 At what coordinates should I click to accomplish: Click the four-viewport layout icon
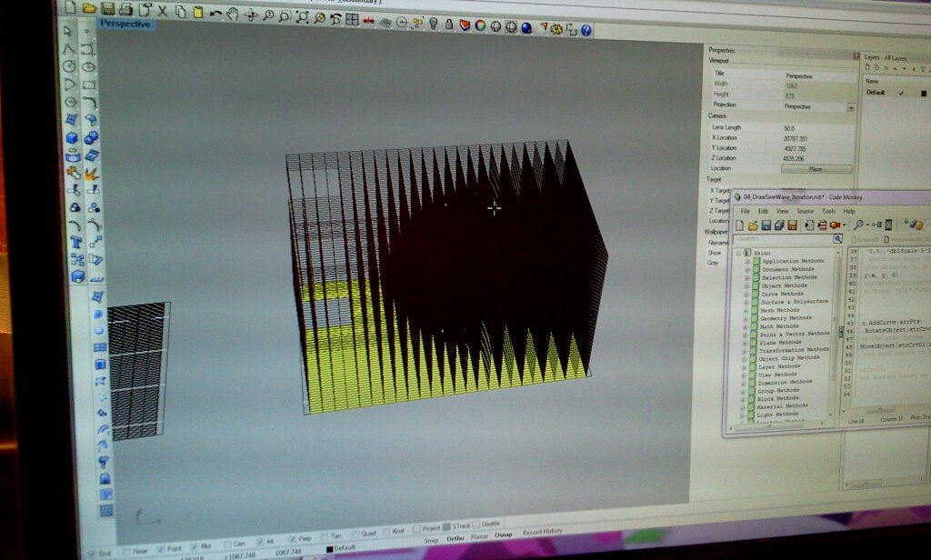tap(353, 18)
